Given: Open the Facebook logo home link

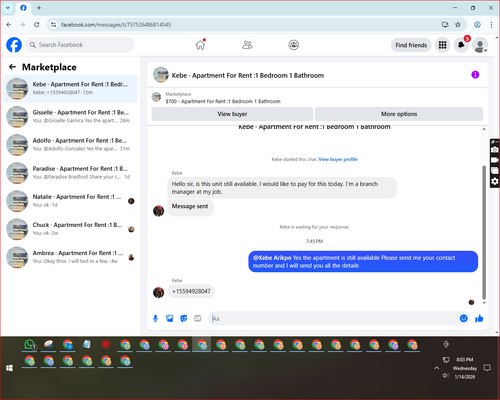Looking at the screenshot, I should [14, 45].
